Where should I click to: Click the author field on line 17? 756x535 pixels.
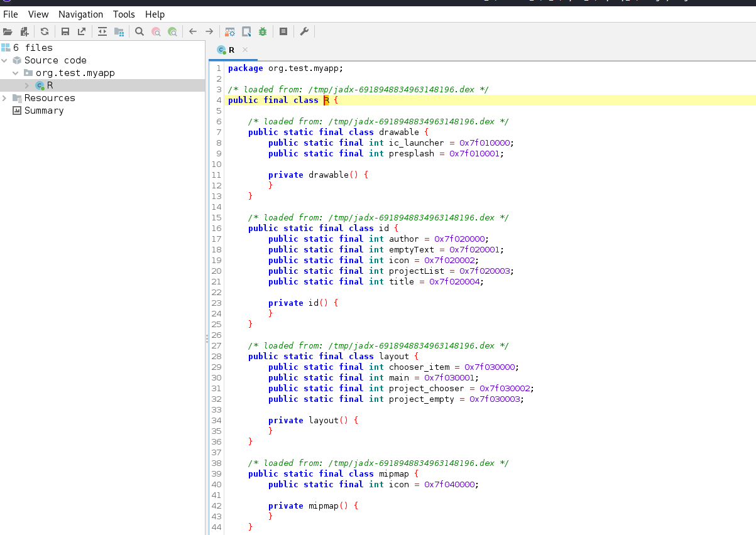404,239
